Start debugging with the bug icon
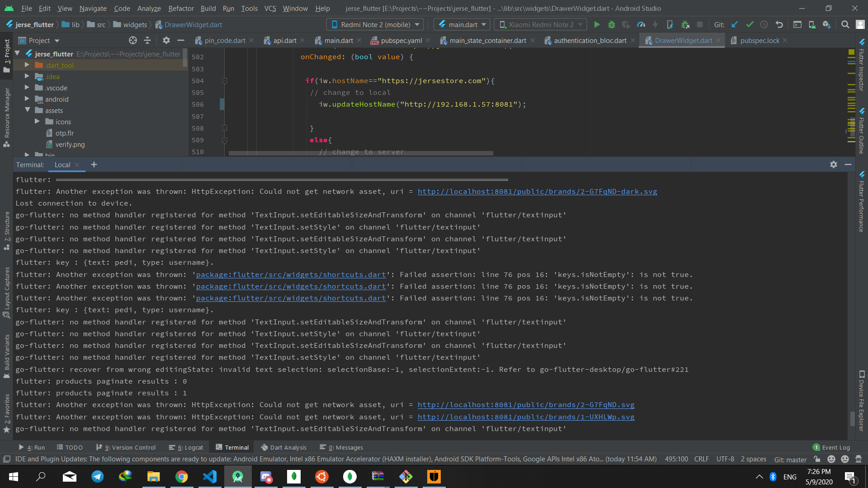 tap(612, 25)
